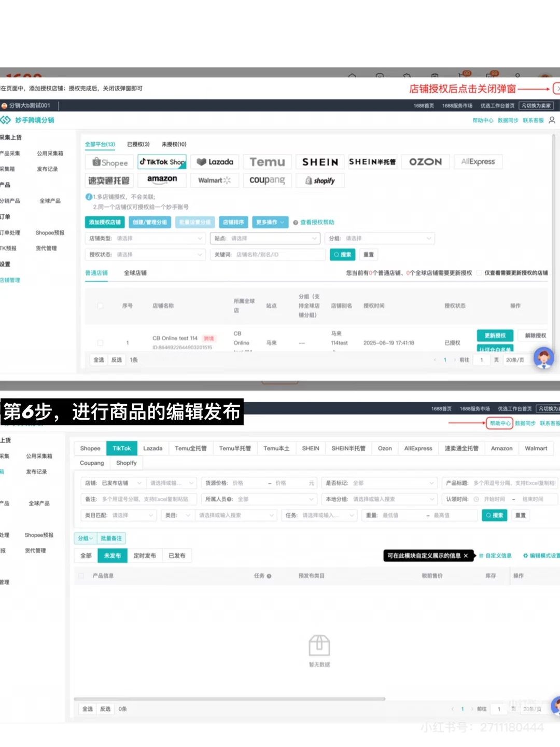
Task: Open the 授权状态 dropdown
Action: 145,255
